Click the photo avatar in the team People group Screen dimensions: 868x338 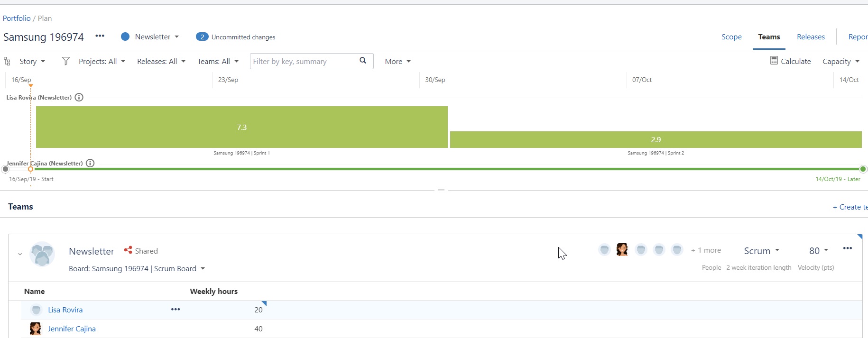pos(622,249)
